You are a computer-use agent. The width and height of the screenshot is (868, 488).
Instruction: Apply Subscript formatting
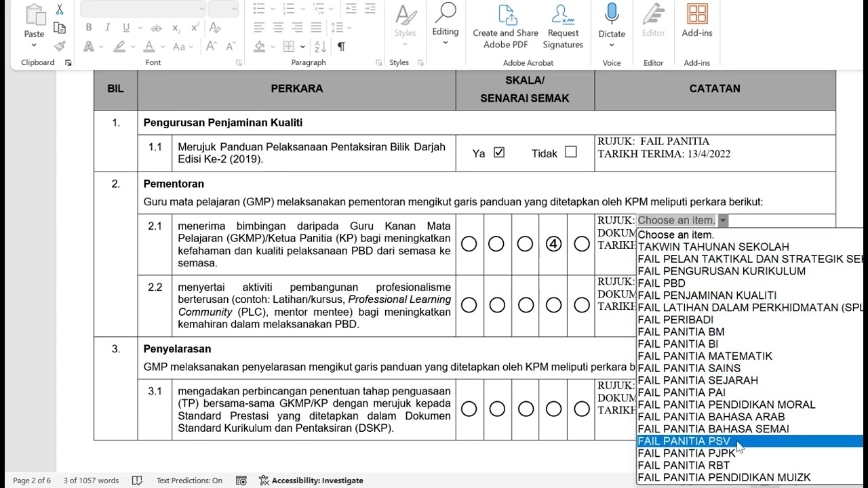(176, 28)
